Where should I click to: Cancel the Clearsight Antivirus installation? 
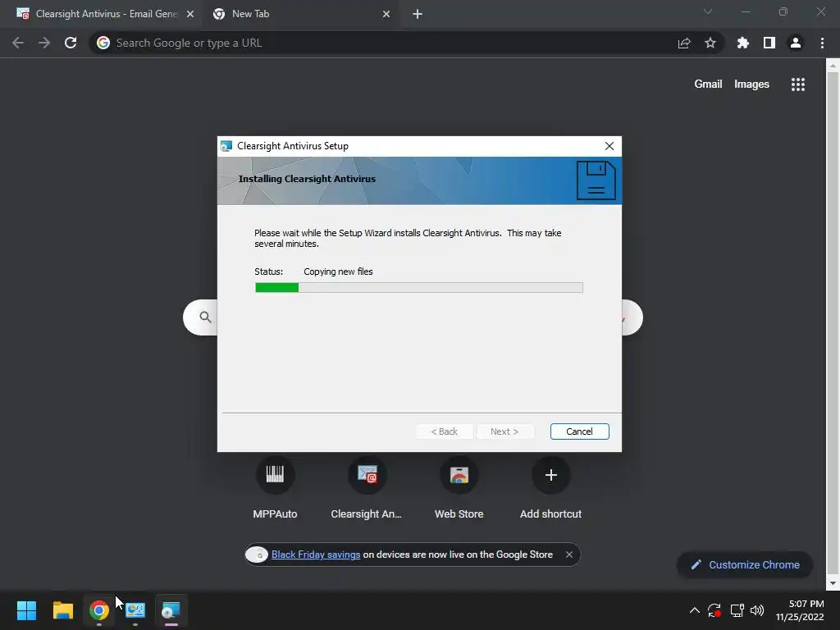tap(579, 431)
